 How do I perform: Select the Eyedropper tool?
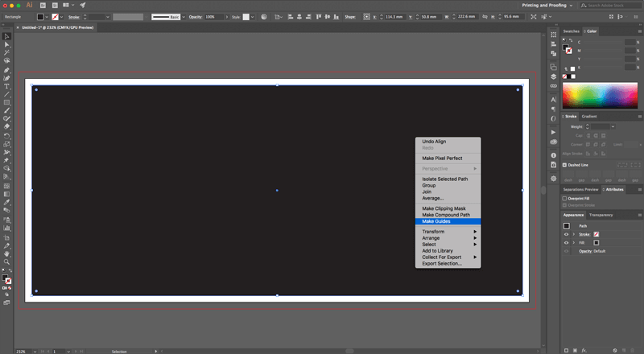[x=6, y=202]
